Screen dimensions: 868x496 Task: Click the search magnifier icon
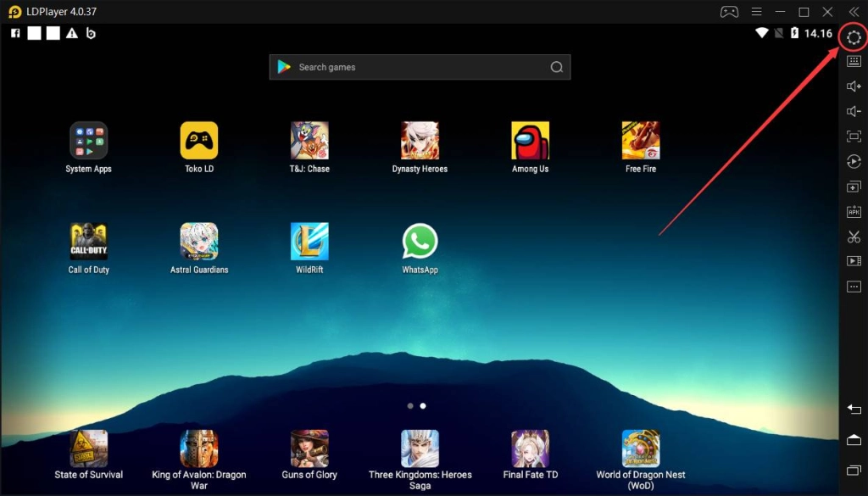click(x=556, y=67)
